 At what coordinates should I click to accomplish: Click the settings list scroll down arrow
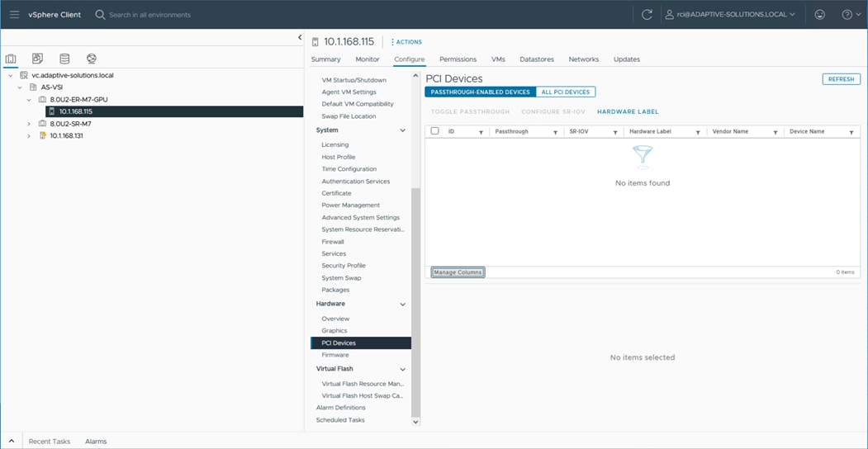415,422
